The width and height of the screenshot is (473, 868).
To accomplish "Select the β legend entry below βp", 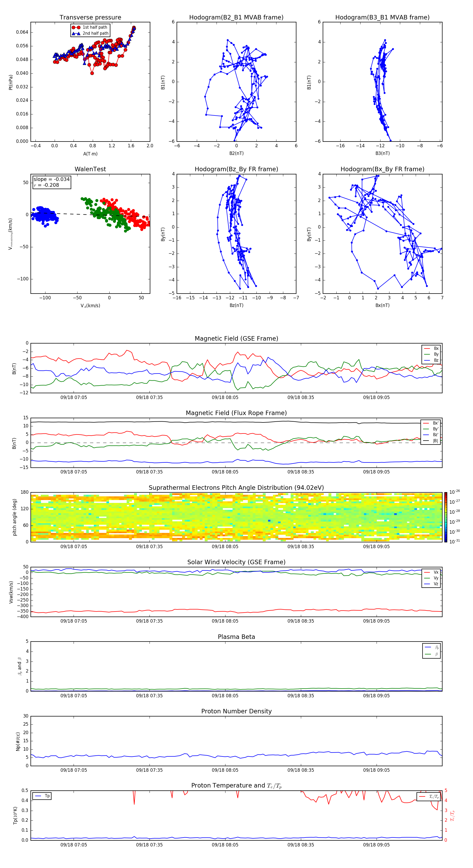I will [x=431, y=654].
